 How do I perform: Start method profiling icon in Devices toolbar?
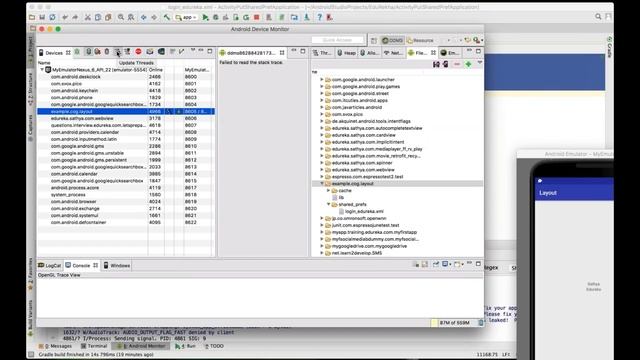pyautogui.click(x=127, y=52)
